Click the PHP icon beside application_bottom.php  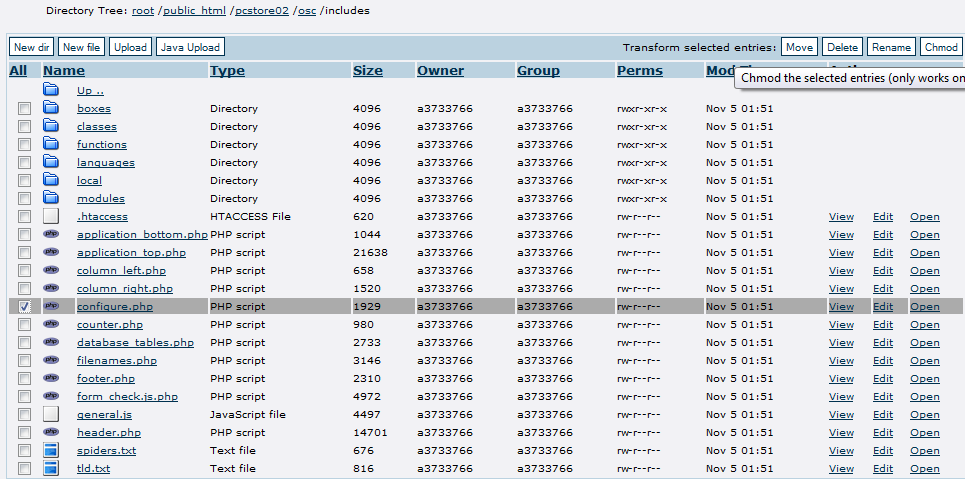(51, 234)
